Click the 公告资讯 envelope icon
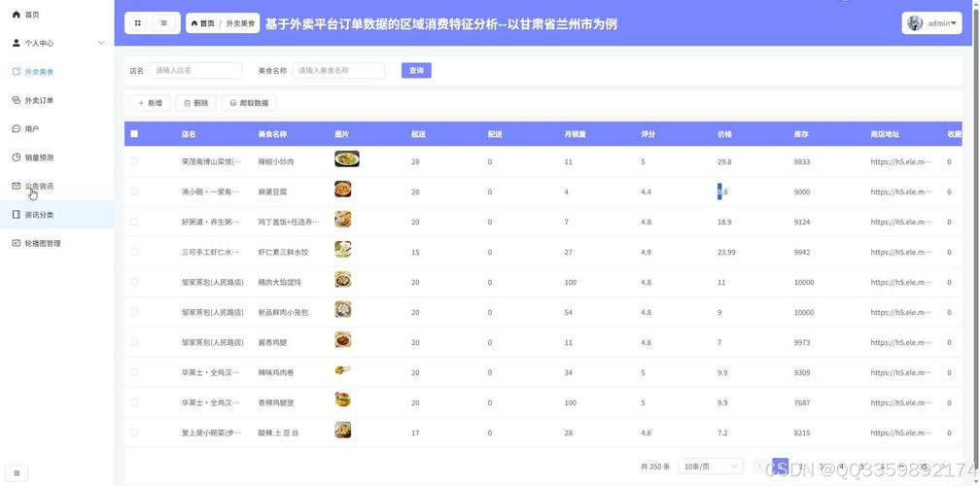Viewport: 980px width, 486px height. click(x=17, y=186)
